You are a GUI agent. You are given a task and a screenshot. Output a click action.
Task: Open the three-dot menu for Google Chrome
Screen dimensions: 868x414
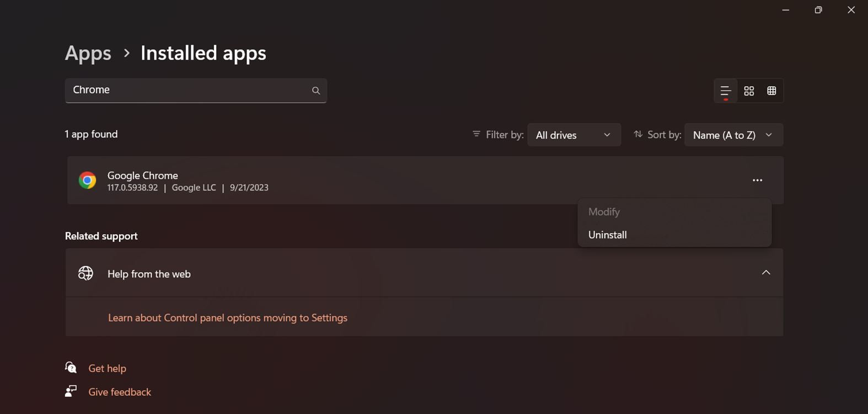[757, 181]
